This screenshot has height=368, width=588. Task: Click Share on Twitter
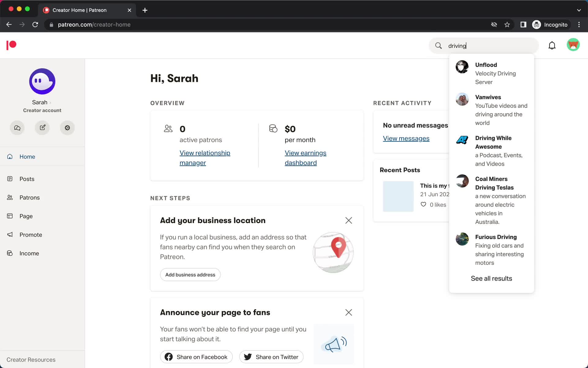click(271, 357)
